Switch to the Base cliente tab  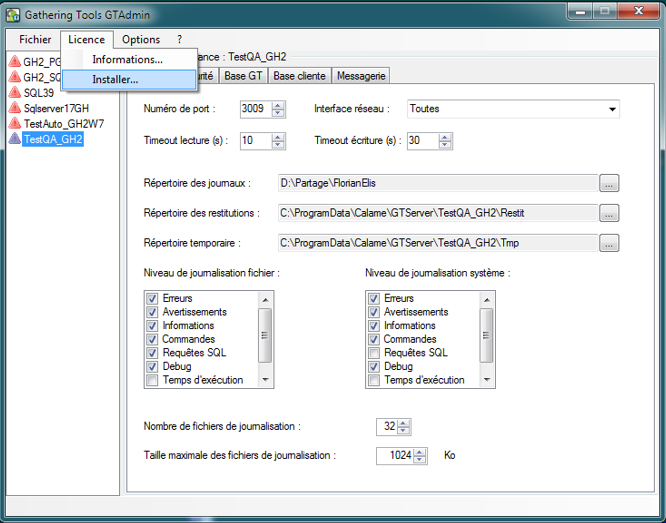click(299, 76)
